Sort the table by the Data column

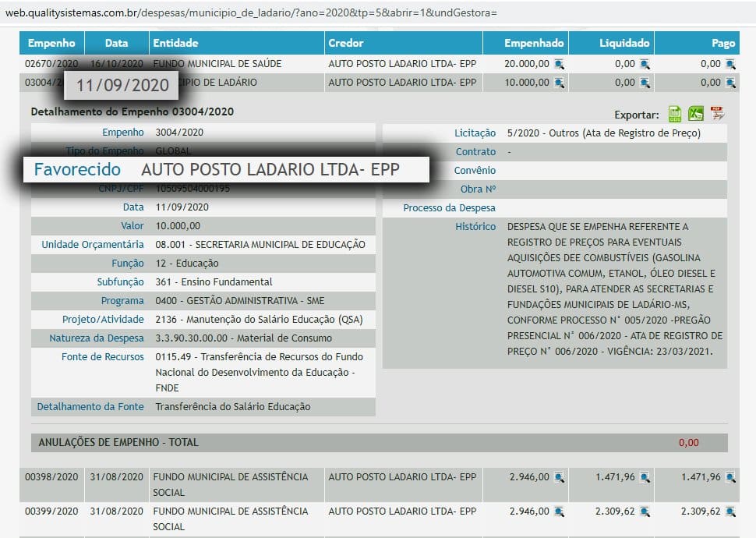click(x=116, y=43)
